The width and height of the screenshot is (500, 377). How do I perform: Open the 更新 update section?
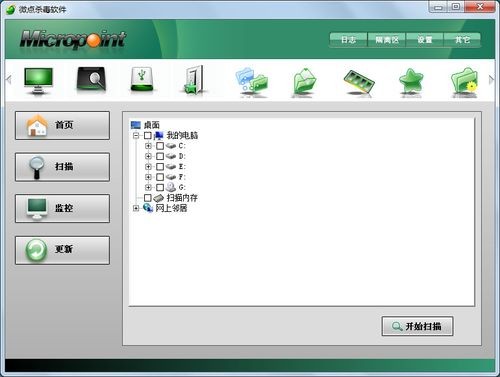(x=62, y=250)
